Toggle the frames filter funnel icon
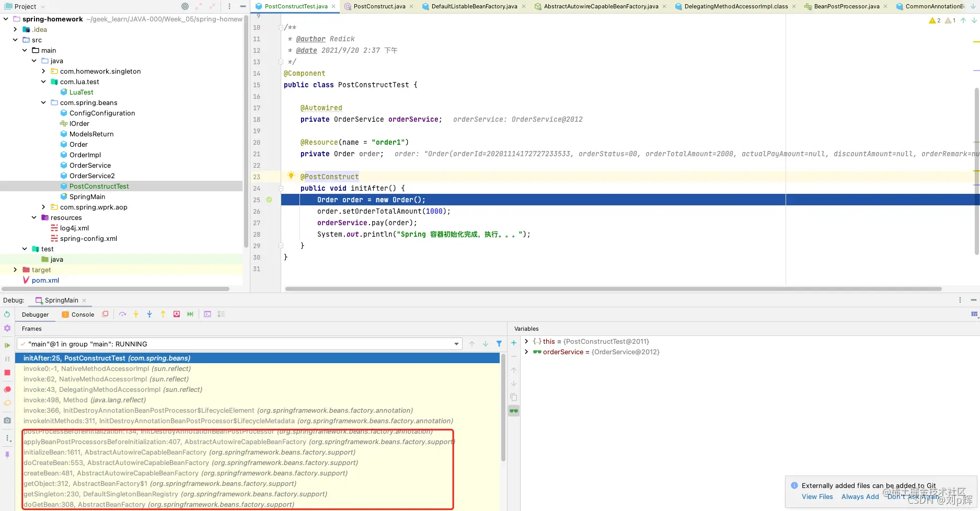 [x=499, y=344]
